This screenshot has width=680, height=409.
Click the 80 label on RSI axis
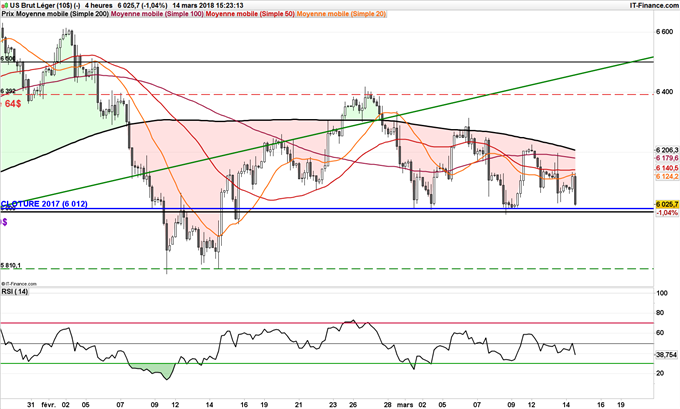click(x=660, y=313)
